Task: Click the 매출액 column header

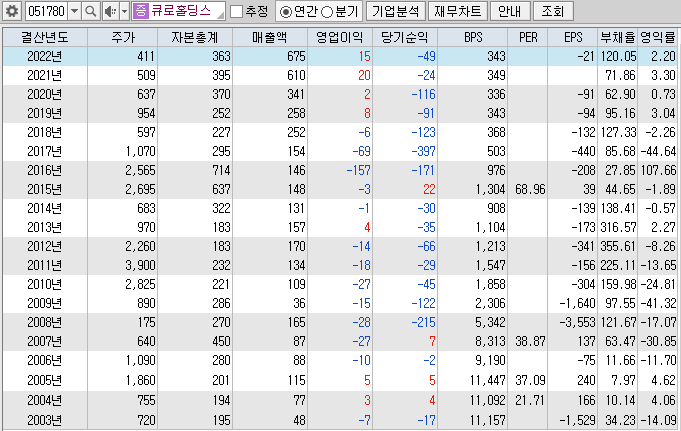Action: tap(270, 37)
